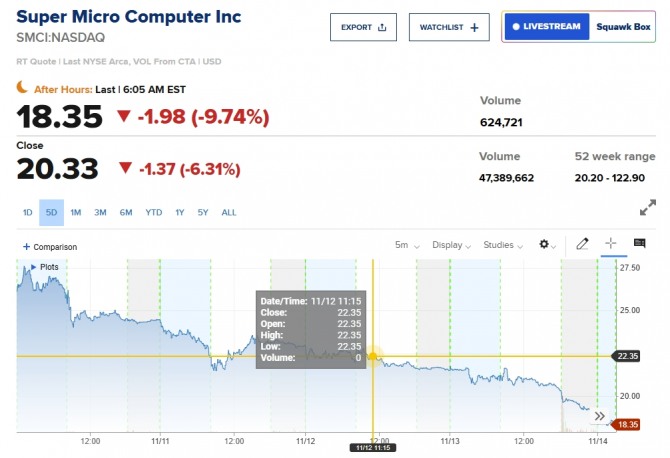This screenshot has height=458, width=670.
Task: Expand chart to full screen
Action: [x=647, y=208]
